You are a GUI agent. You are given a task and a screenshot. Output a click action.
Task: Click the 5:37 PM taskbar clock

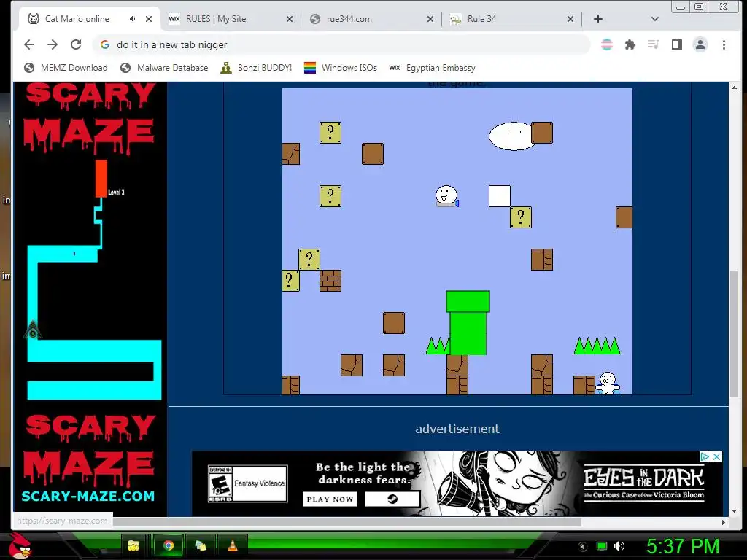coord(682,546)
